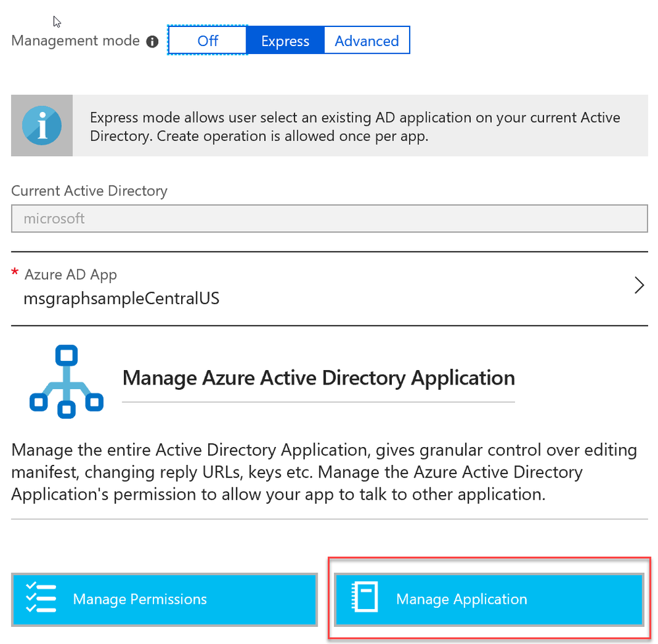658x644 pixels.
Task: Click the Management mode label
Action: click(76, 41)
